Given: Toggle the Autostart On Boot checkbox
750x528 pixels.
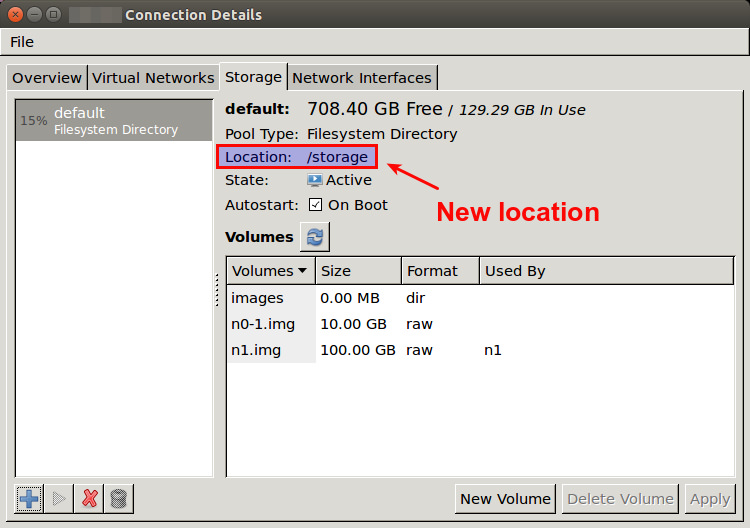Looking at the screenshot, I should click(315, 205).
